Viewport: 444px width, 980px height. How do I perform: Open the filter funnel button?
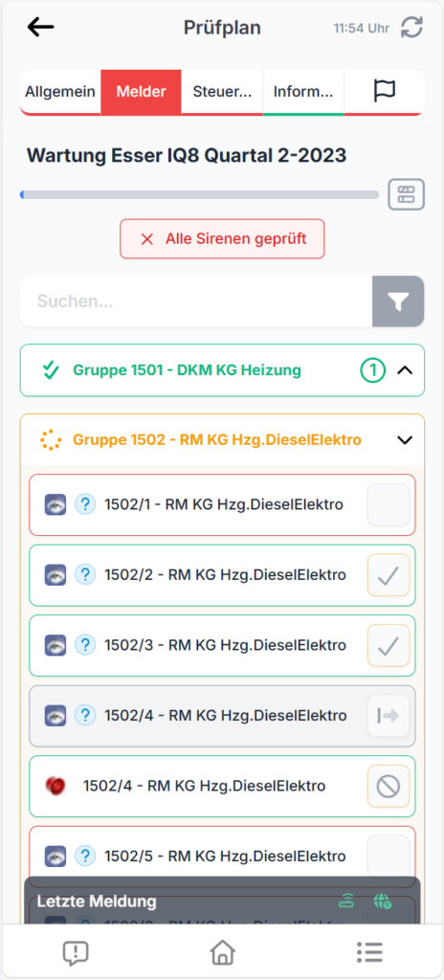click(398, 301)
